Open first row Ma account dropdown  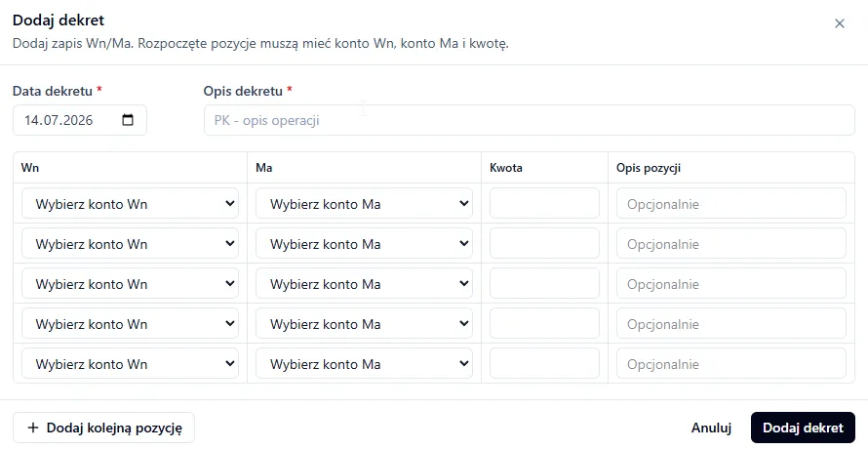tap(364, 203)
